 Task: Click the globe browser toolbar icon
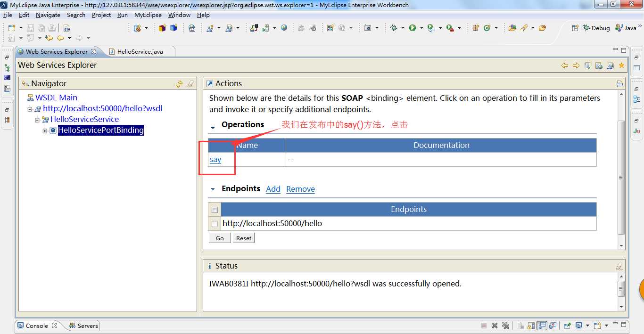coord(284,28)
